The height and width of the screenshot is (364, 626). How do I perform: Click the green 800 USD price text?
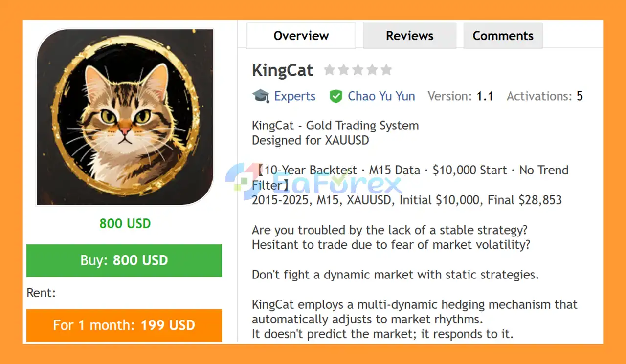coord(125,224)
